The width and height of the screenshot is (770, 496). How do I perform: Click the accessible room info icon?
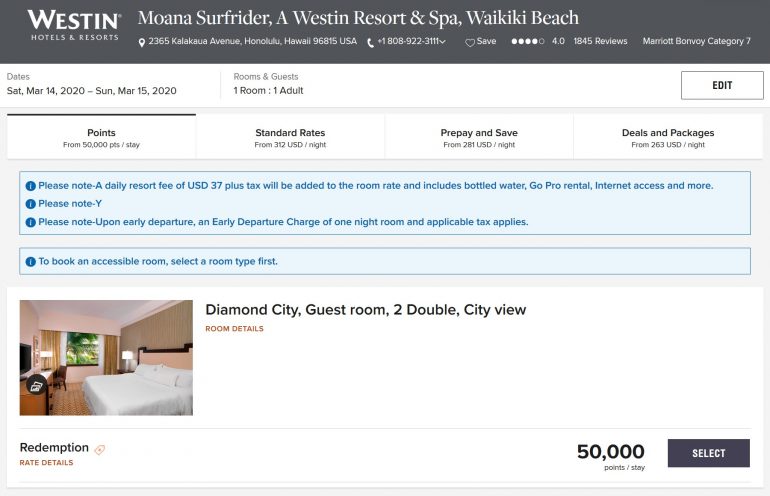tap(30, 261)
